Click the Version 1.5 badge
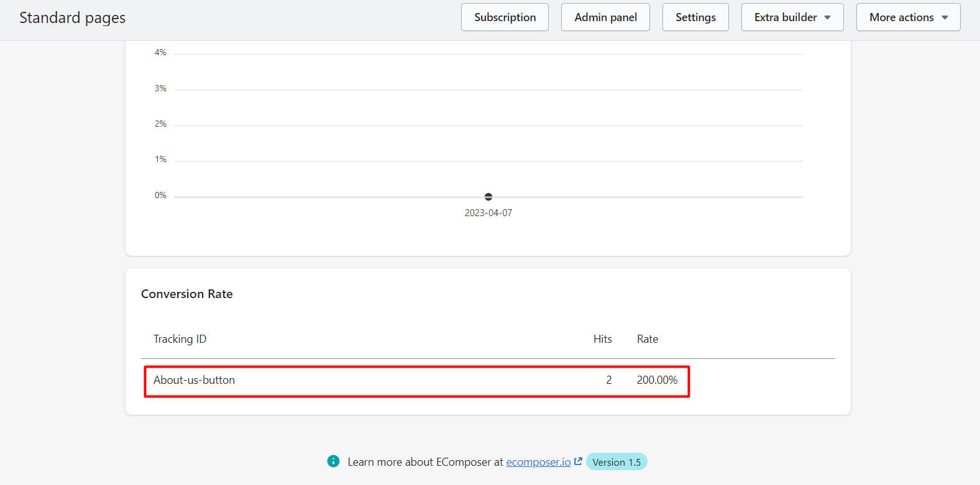 [x=616, y=462]
